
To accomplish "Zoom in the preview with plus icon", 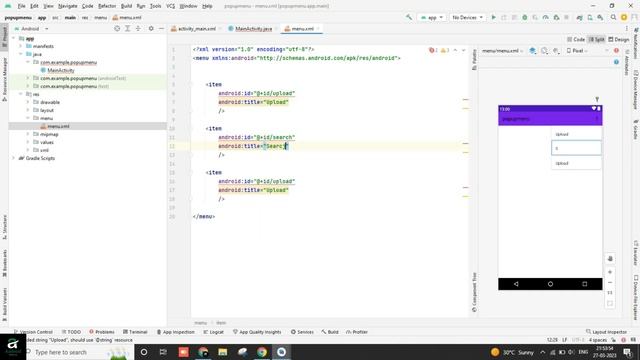I will point(610,272).
